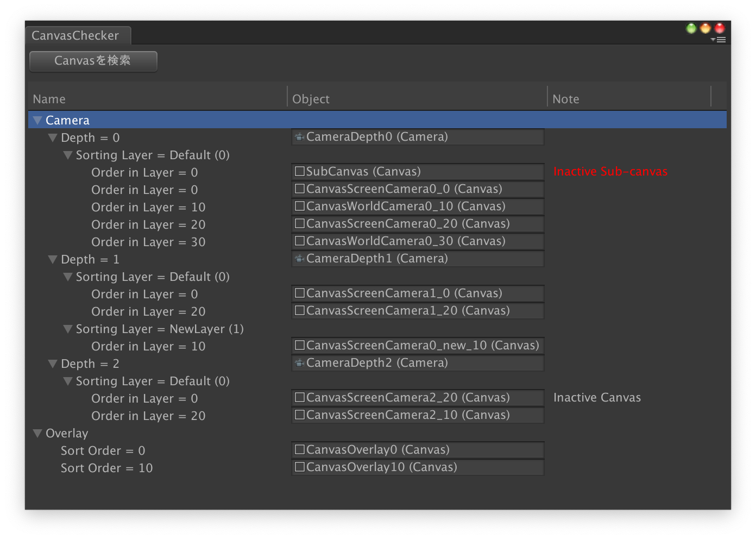Click the camera icon beside CameraDepth2
756x539 pixels.
(299, 363)
